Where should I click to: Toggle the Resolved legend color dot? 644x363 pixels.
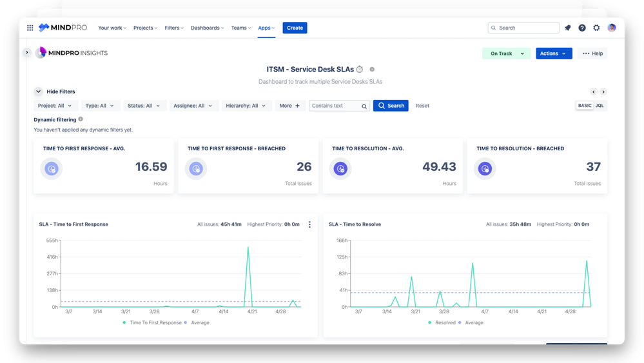pos(431,322)
